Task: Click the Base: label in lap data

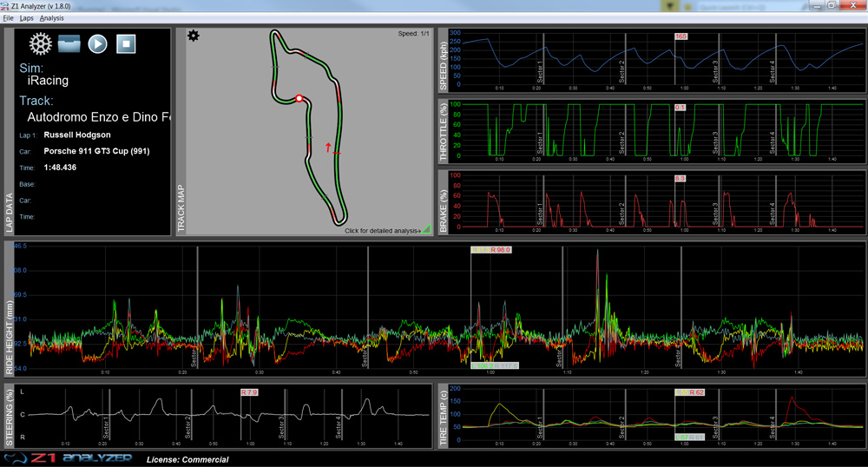Action: (27, 184)
